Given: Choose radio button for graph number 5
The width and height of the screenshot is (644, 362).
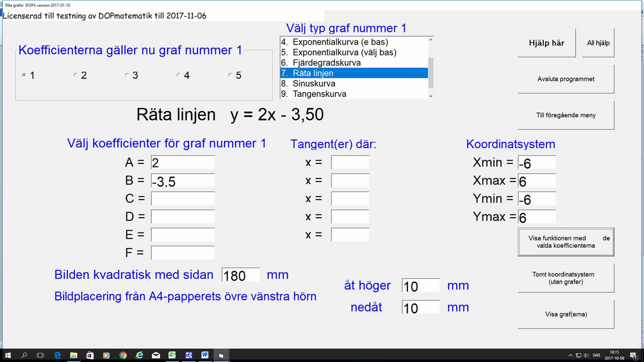Looking at the screenshot, I should [231, 75].
